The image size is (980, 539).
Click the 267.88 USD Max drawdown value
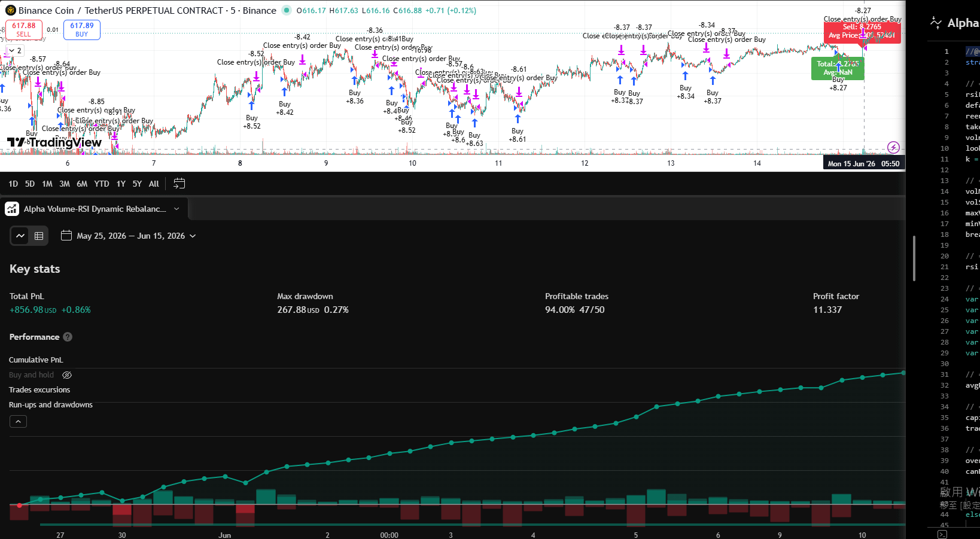pyautogui.click(x=298, y=310)
